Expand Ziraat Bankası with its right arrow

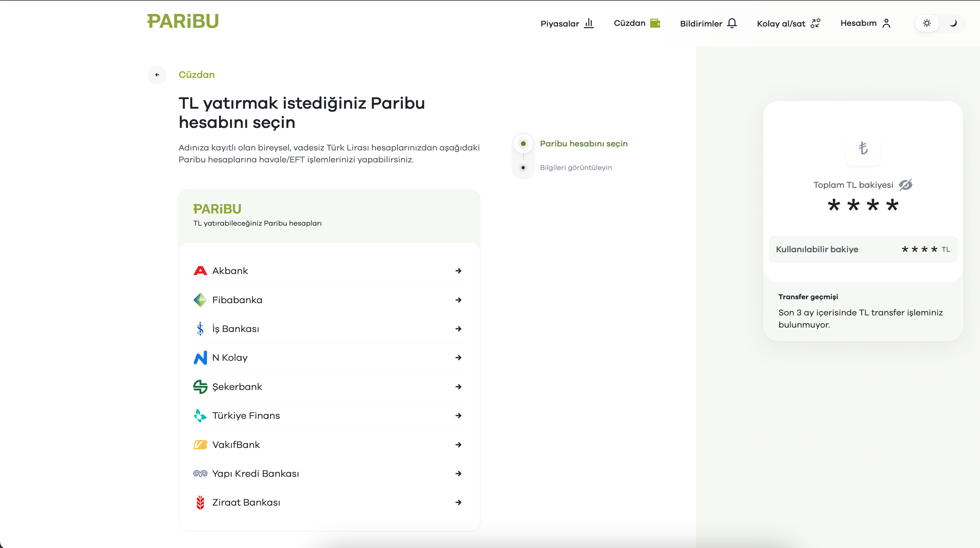click(x=459, y=503)
